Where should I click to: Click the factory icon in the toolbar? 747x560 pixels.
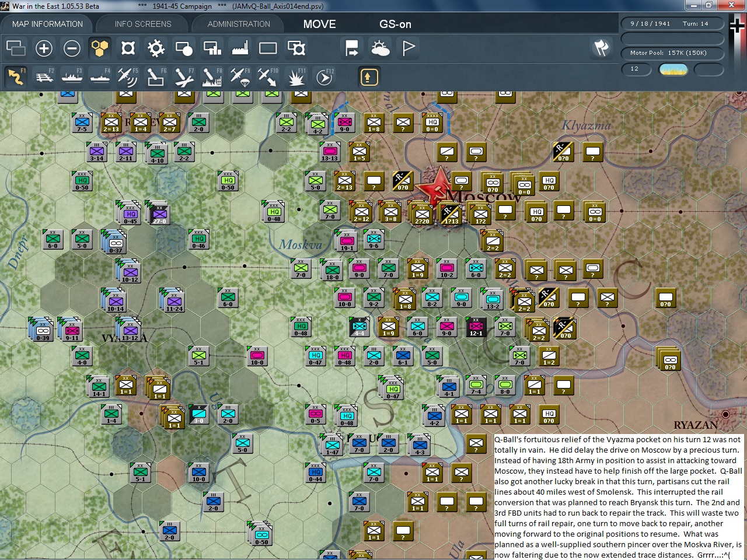tap(240, 48)
